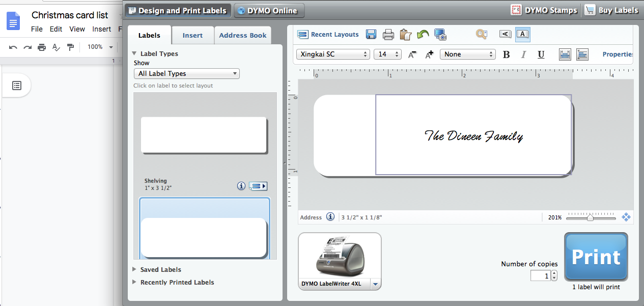This screenshot has width=644, height=306.
Task: Click the text horizontal alignment icon
Action: (x=582, y=54)
